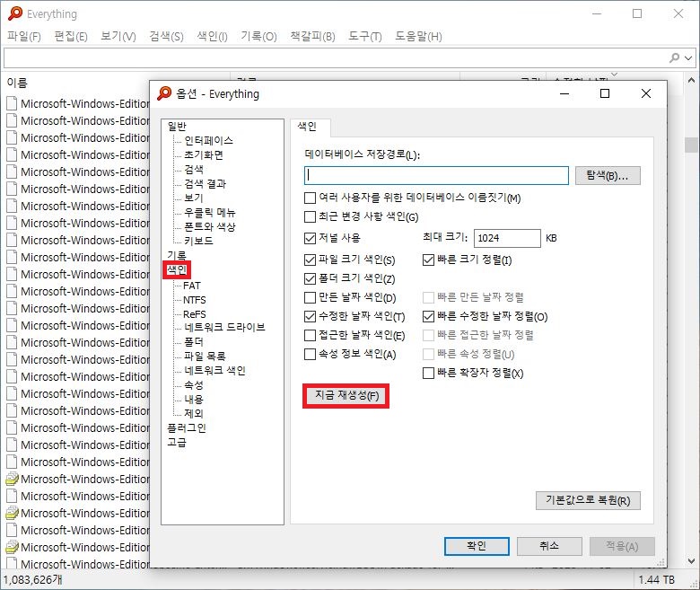Screen dimensions: 700x590
Task: Select 제외 tree item
Action: pyautogui.click(x=194, y=413)
